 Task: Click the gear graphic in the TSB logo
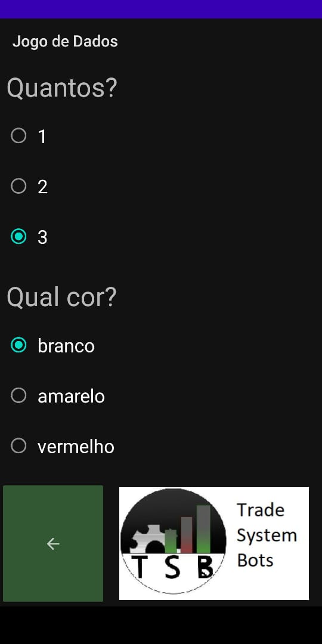tap(147, 538)
